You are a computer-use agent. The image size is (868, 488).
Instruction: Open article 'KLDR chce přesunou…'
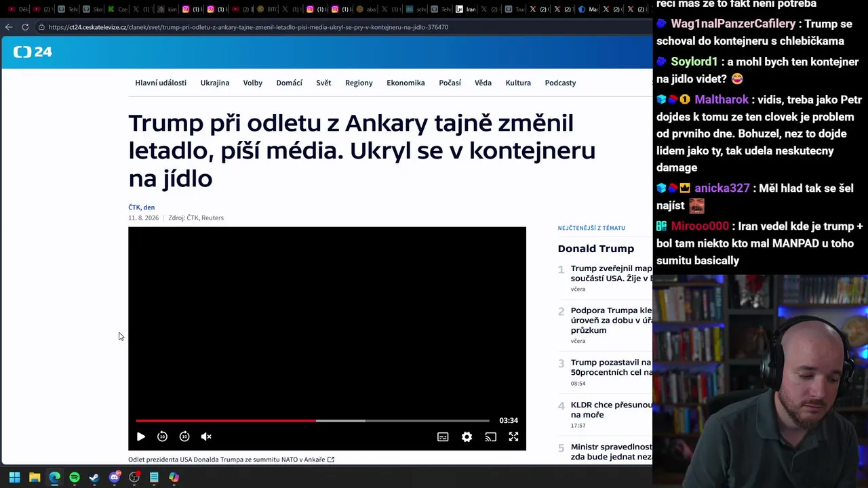coord(611,409)
